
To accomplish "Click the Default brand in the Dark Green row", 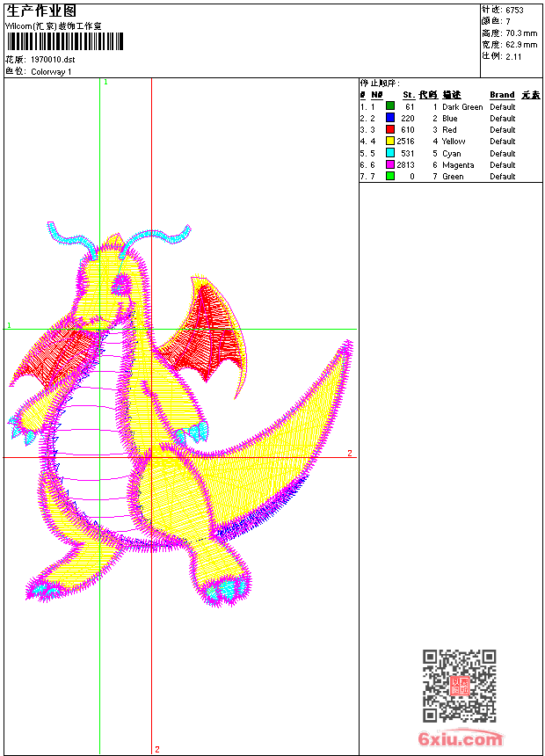I will 503,107.
